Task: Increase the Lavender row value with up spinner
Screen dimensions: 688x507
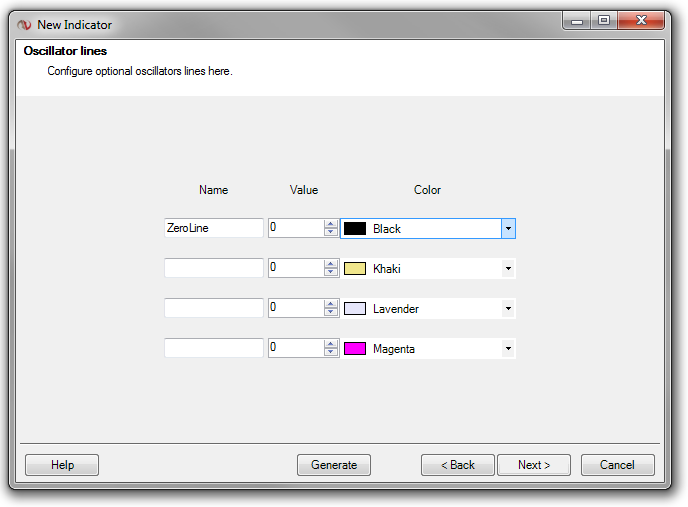Action: (x=330, y=303)
